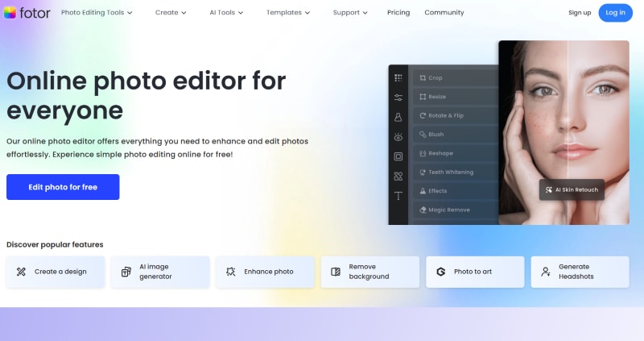This screenshot has height=341, width=644.
Task: Select Teeth Whitening text in tool list
Action: (x=451, y=172)
